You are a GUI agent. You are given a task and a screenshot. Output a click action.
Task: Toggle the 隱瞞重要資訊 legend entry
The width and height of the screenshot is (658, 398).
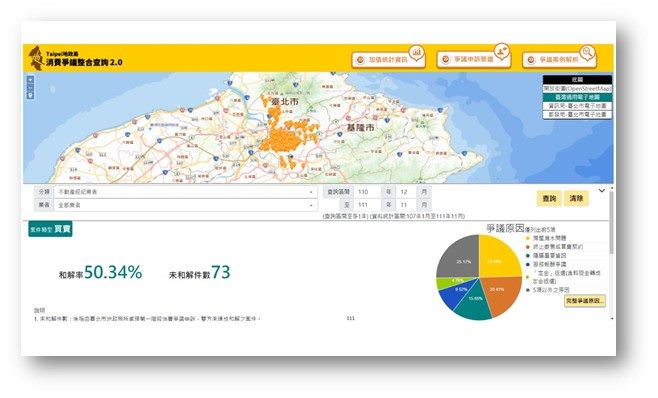(546, 256)
